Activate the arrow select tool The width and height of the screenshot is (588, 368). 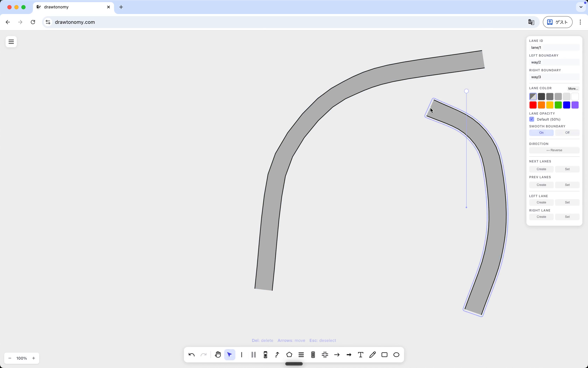click(230, 355)
